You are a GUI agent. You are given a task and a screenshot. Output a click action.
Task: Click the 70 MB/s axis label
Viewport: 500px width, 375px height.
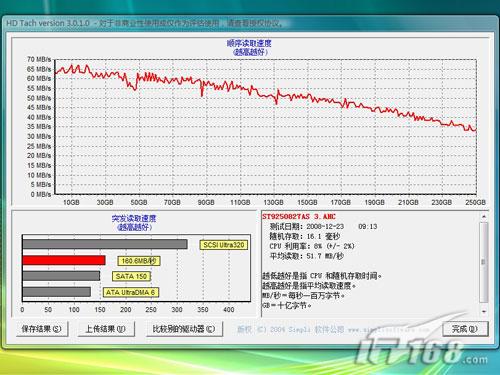coord(39,59)
